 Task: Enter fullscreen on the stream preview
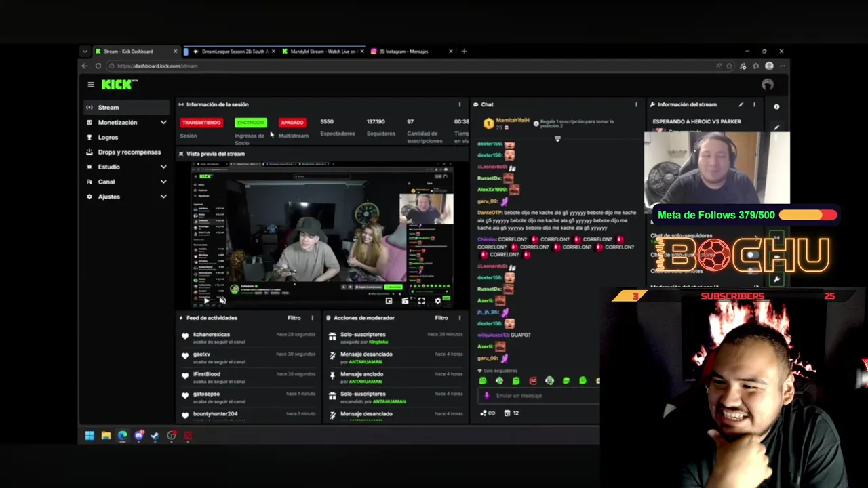(421, 300)
